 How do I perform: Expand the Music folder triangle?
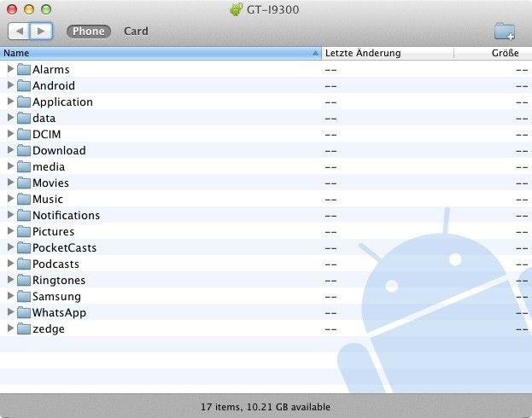click(x=10, y=199)
